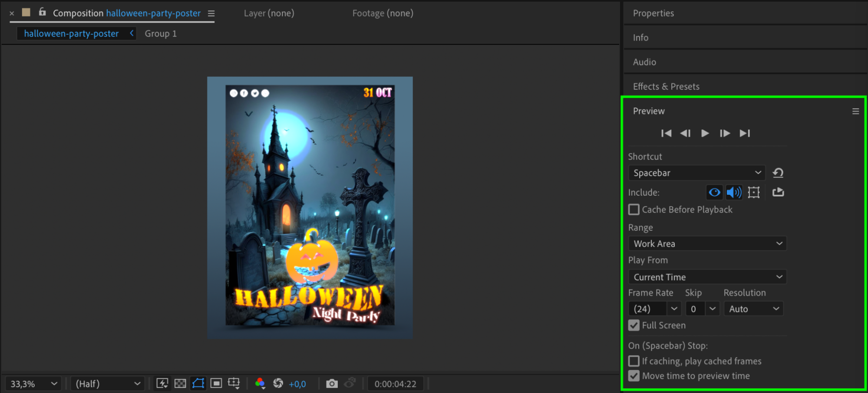Enable Cache Before Playback checkbox
The height and width of the screenshot is (393, 868).
point(634,210)
